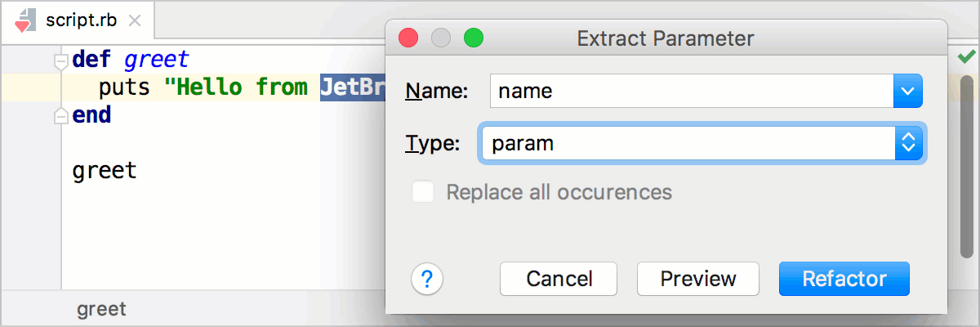Click the gray minimize button on the dialog
This screenshot has height=327, width=980.
point(441,38)
